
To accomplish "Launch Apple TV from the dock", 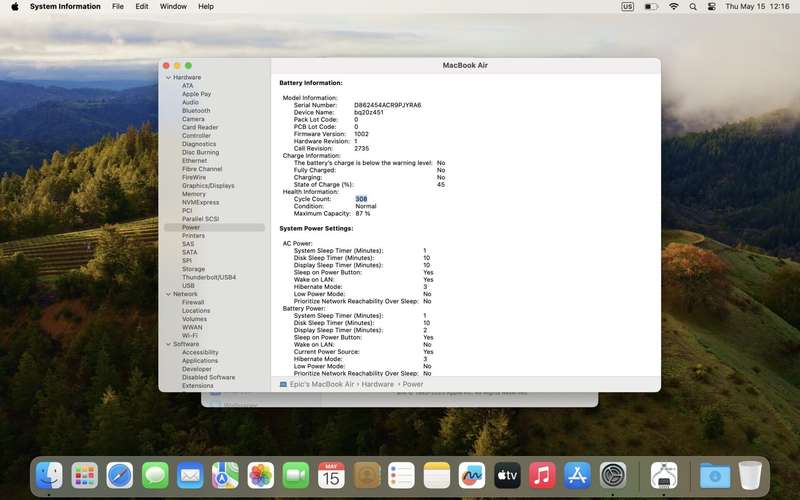I will point(507,476).
